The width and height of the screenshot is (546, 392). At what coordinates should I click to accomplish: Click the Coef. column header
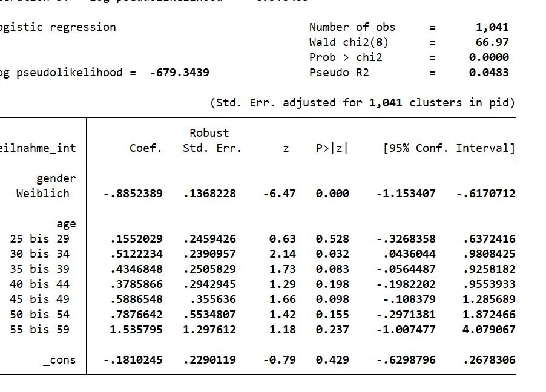145,148
